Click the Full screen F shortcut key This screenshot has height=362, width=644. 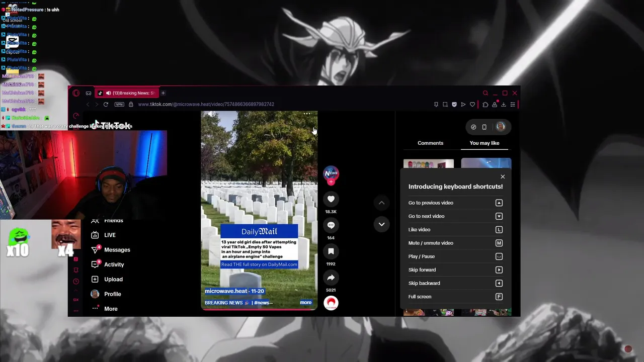click(x=499, y=297)
